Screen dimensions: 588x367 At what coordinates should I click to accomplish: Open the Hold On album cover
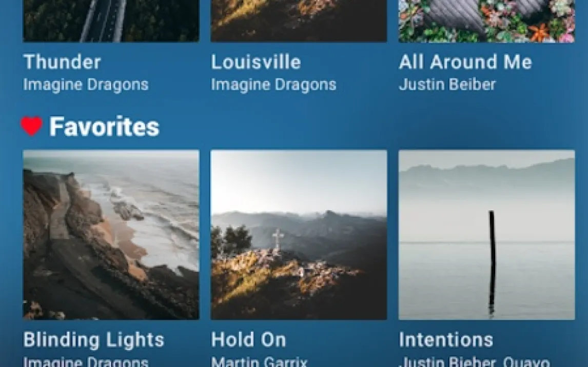pos(299,235)
